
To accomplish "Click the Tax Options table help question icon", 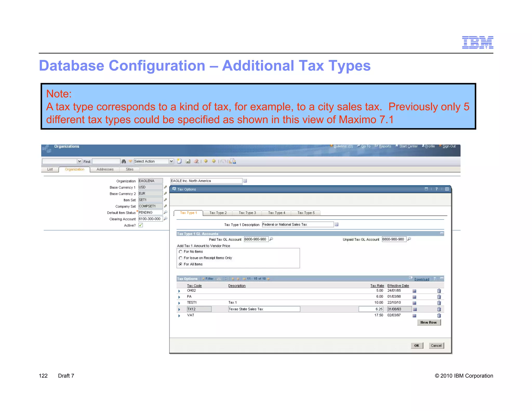I will click(x=435, y=279).
